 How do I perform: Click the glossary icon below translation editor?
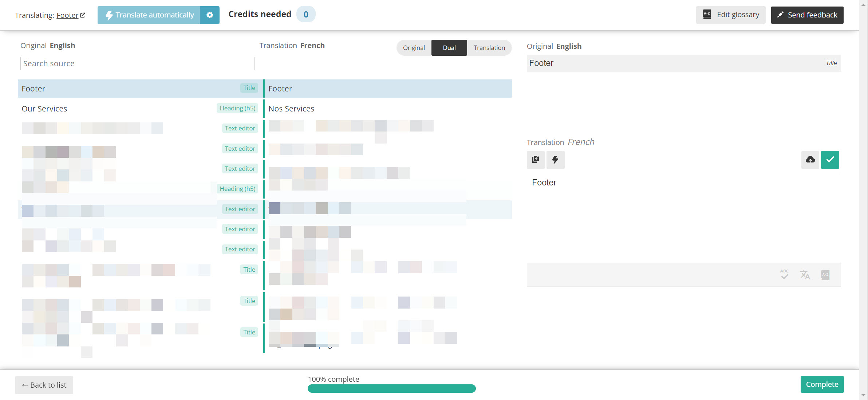point(825,275)
